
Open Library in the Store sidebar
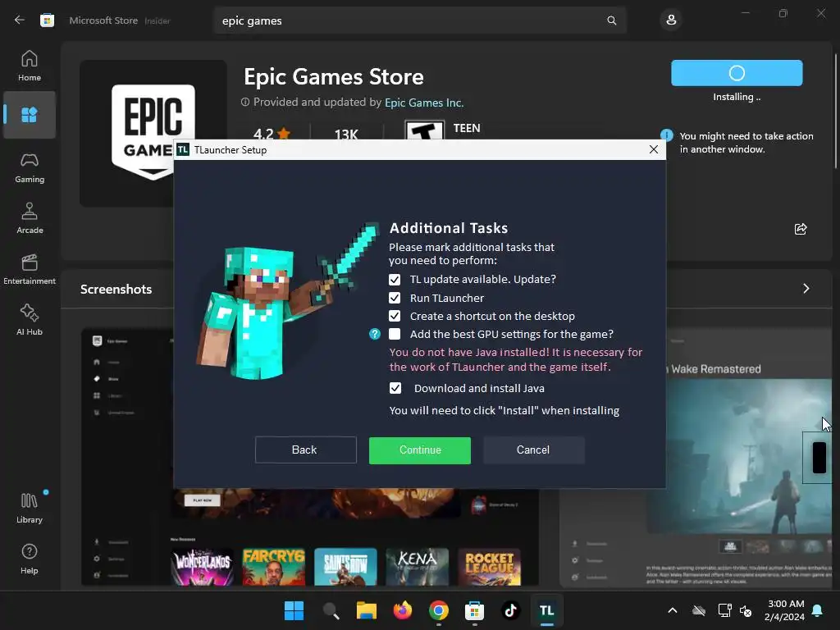point(30,509)
